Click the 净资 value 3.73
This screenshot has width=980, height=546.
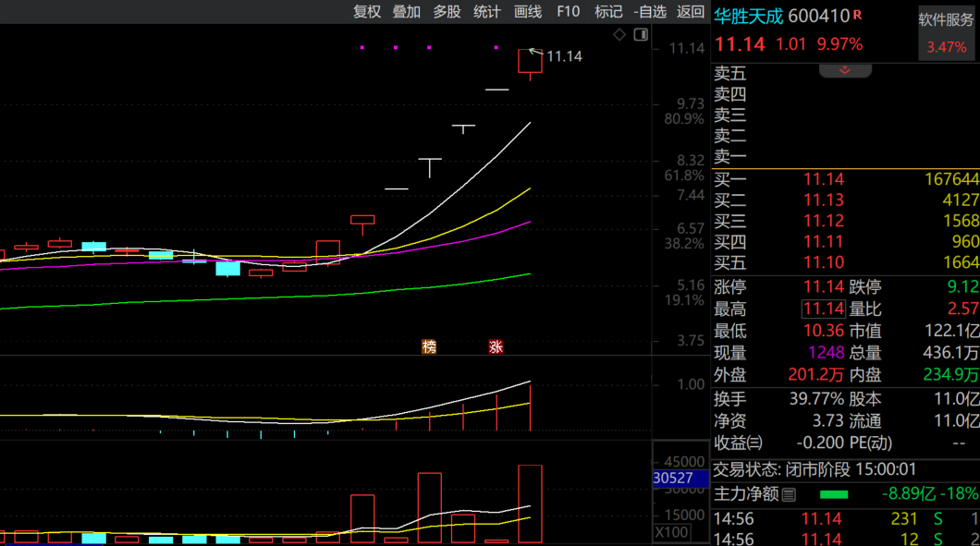828,421
